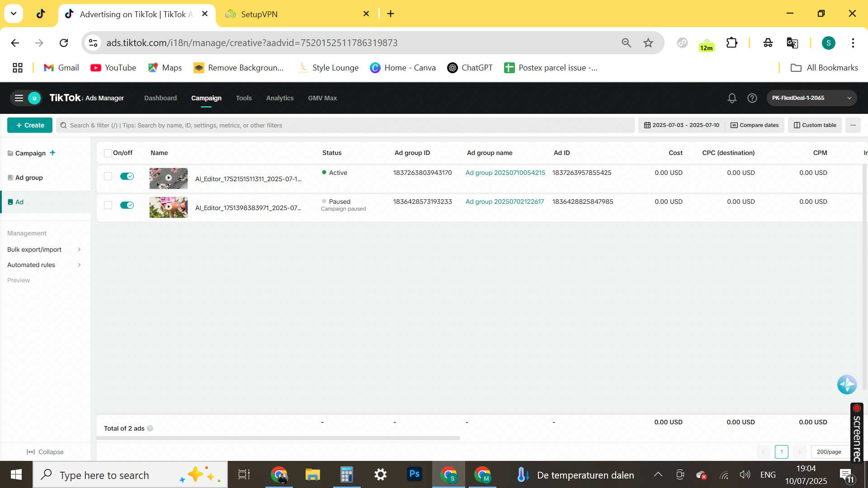Open Chrome three-dot menu
Image resolution: width=868 pixels, height=488 pixels.
(853, 43)
